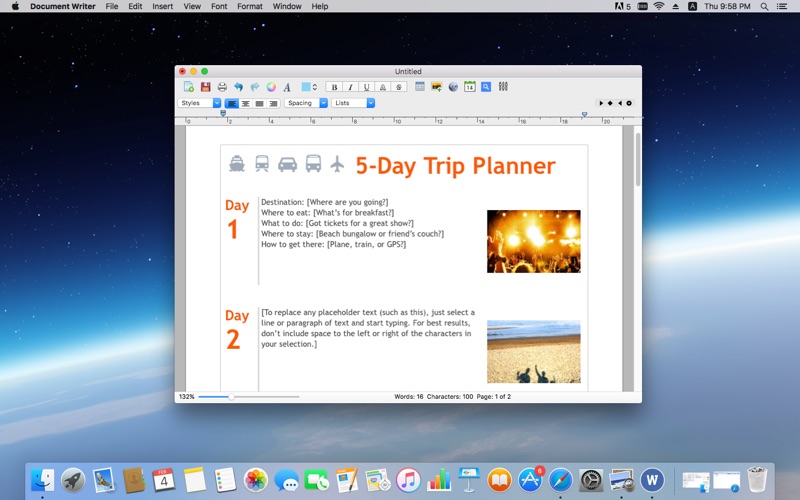Toggle strikethrough formatting
This screenshot has width=800, height=500.
coord(399,87)
